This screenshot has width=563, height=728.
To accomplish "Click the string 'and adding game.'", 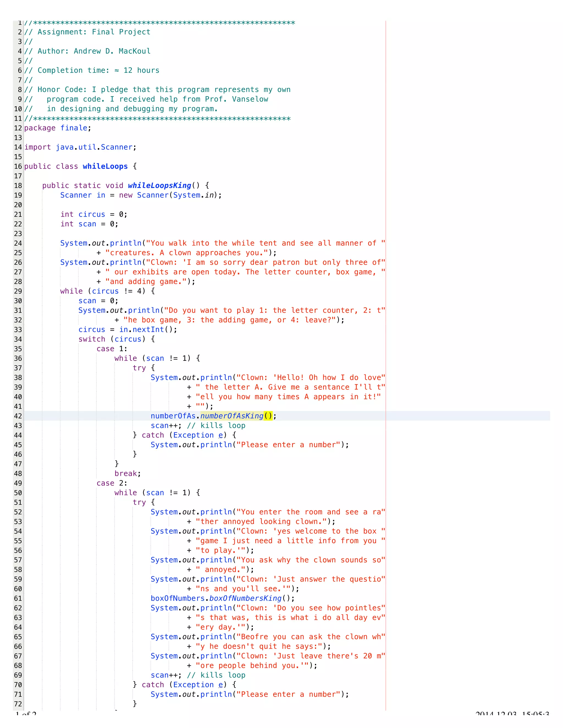I will click(x=146, y=282).
